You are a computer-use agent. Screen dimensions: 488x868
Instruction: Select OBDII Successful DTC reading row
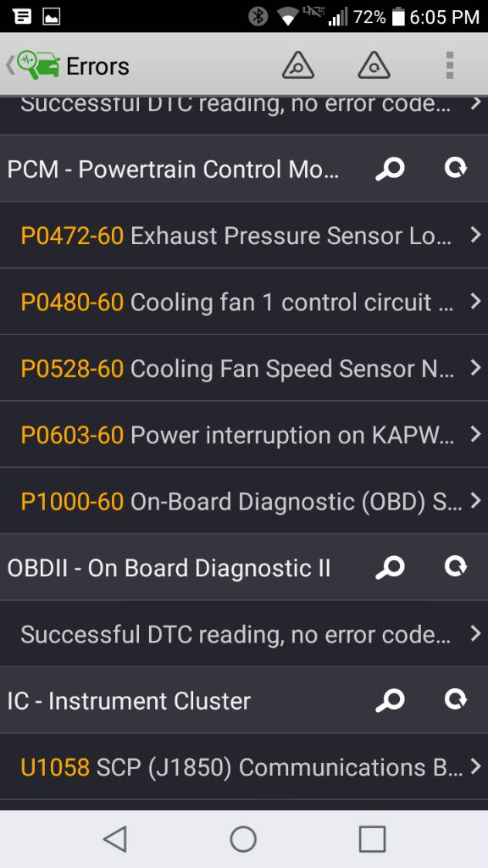[244, 634]
